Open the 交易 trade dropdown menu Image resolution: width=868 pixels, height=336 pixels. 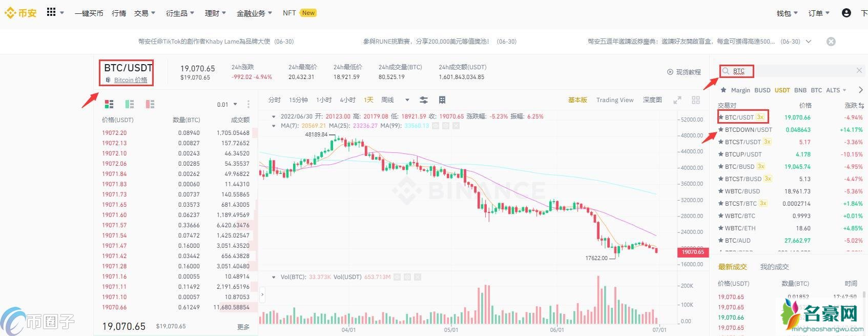coord(144,13)
